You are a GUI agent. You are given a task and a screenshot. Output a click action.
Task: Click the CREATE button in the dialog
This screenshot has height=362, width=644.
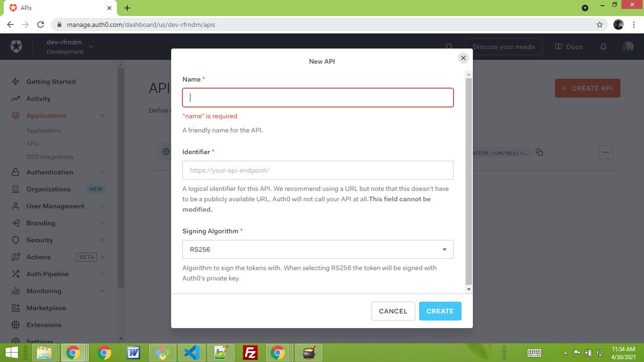440,311
